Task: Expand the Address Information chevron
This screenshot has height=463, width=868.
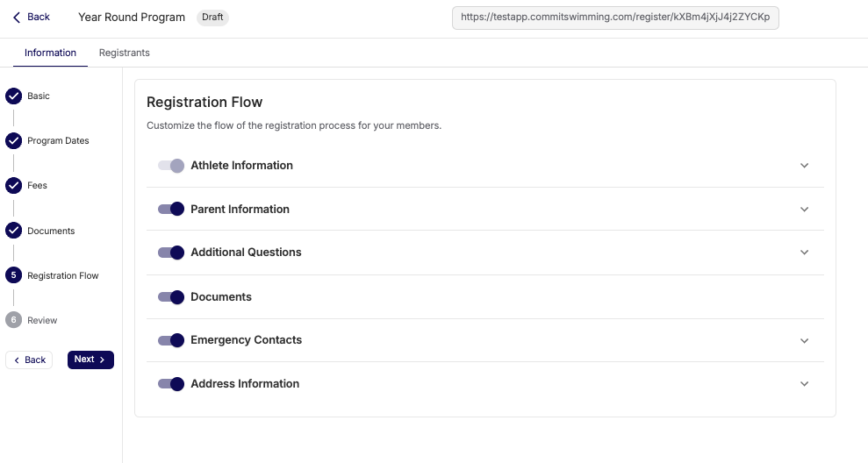Action: (804, 384)
